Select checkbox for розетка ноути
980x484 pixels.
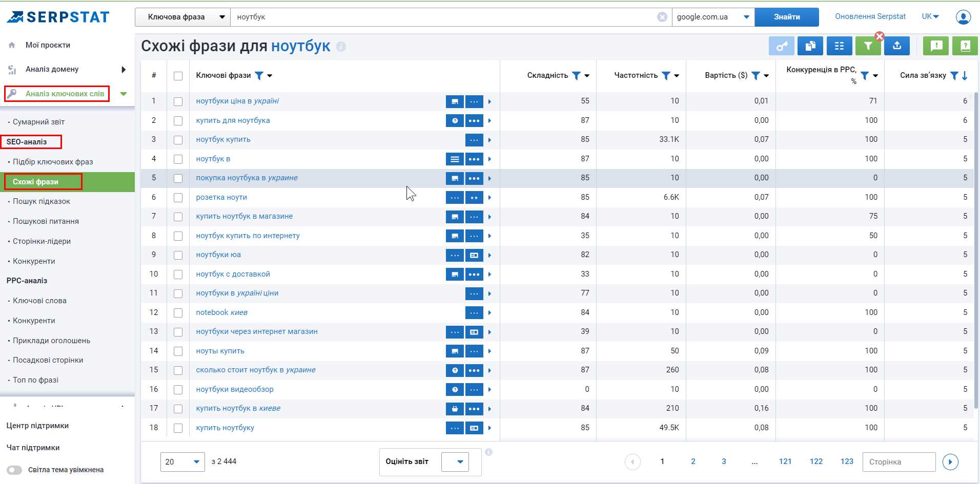(178, 198)
